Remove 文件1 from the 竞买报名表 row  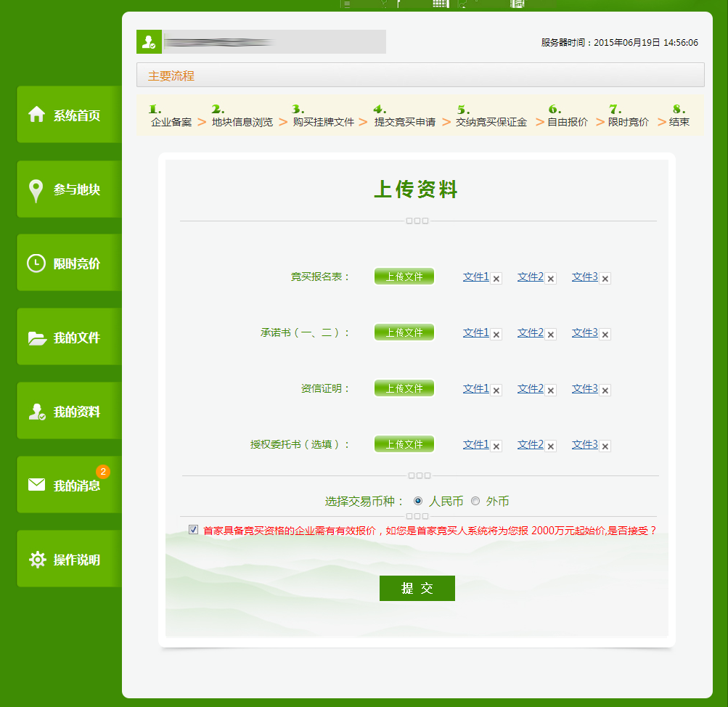pos(496,278)
